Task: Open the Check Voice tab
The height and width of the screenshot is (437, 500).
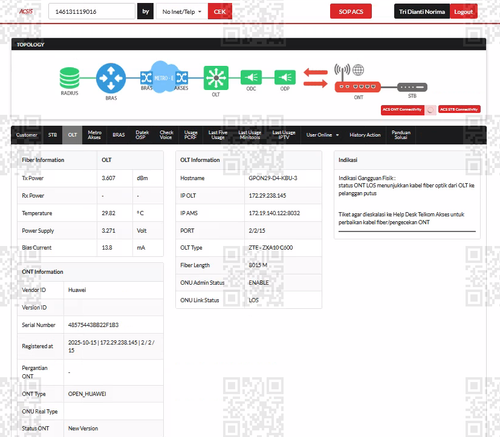Action: 166,135
